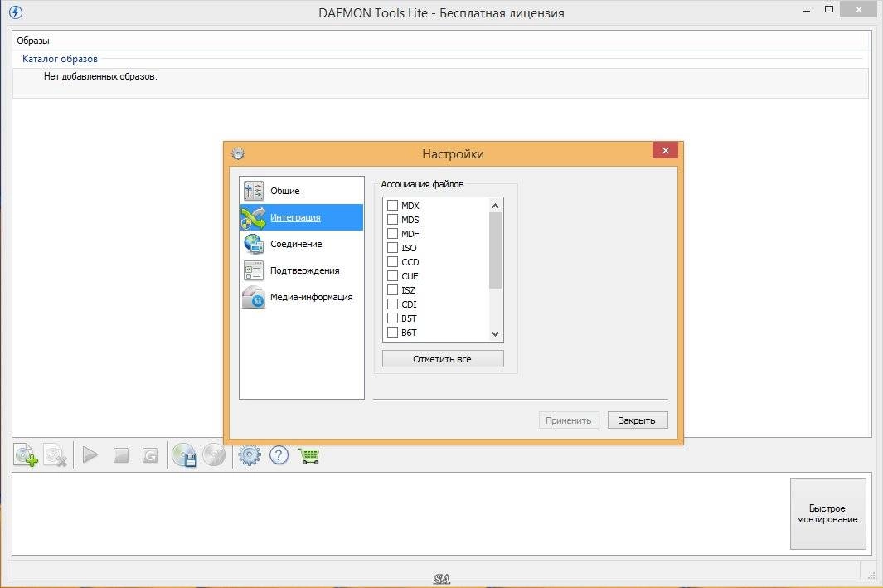The height and width of the screenshot is (588, 883).
Task: Open Preferences with the gear icon
Action: (x=250, y=455)
